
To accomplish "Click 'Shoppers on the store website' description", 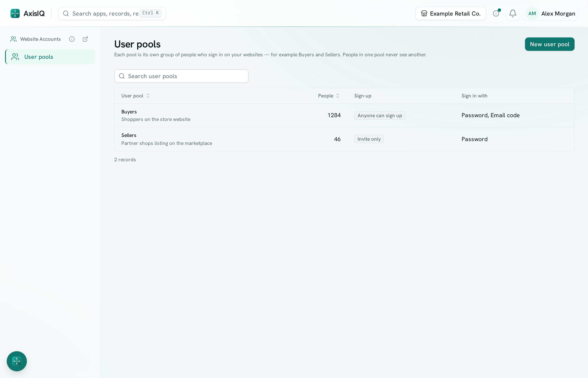I will click(x=156, y=119).
